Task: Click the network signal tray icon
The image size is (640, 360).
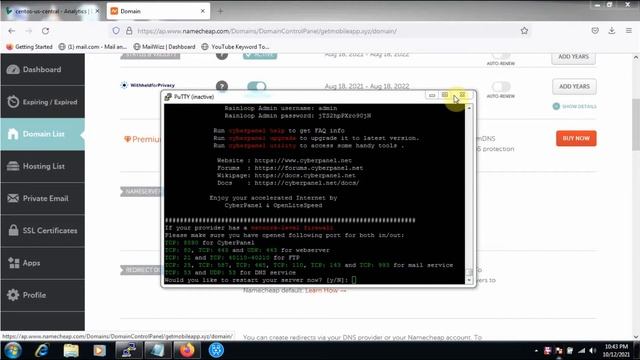Action: click(x=582, y=351)
